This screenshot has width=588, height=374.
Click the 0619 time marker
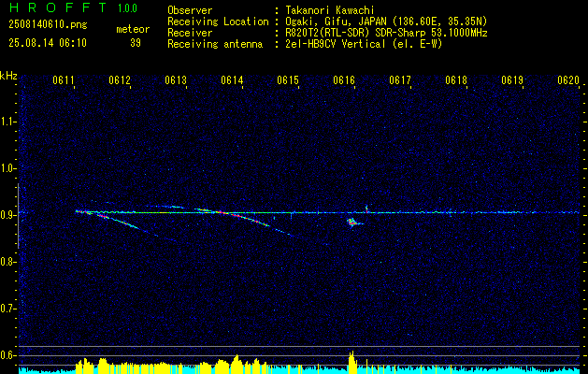pos(512,80)
